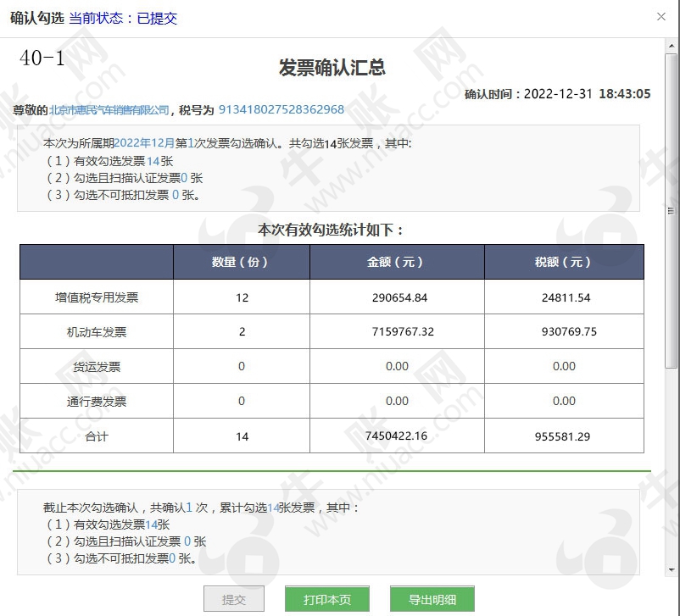Click the 数量（份）column header
Image resolution: width=680 pixels, height=616 pixels.
241,262
